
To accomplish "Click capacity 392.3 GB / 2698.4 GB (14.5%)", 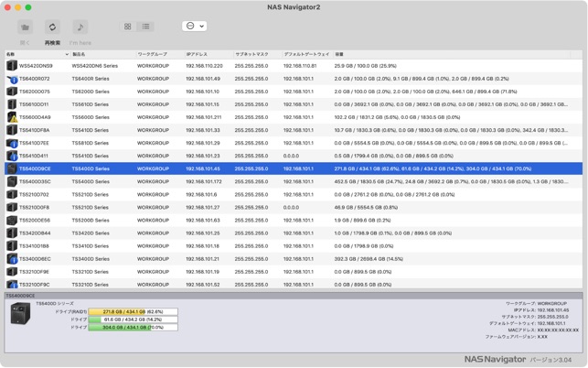I will [369, 259].
